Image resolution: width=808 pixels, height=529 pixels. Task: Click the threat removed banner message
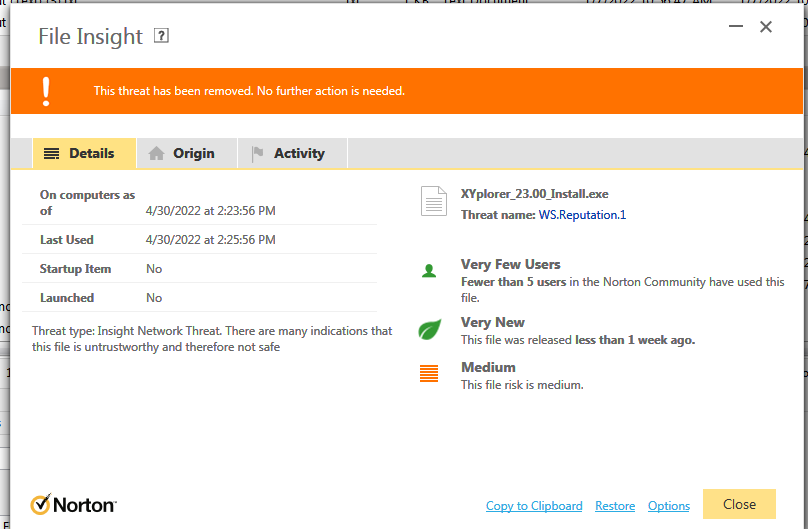point(249,91)
